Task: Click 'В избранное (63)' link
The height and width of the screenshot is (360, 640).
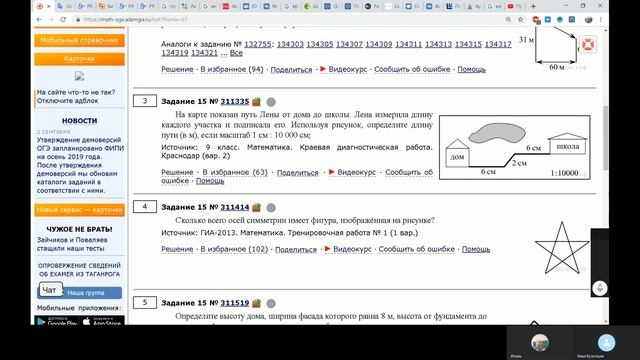Action: coord(235,172)
